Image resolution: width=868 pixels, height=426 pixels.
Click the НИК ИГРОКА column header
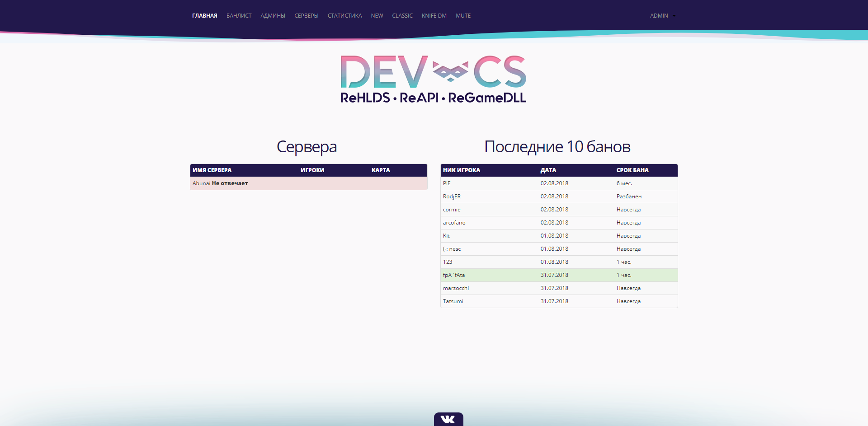[x=462, y=170]
